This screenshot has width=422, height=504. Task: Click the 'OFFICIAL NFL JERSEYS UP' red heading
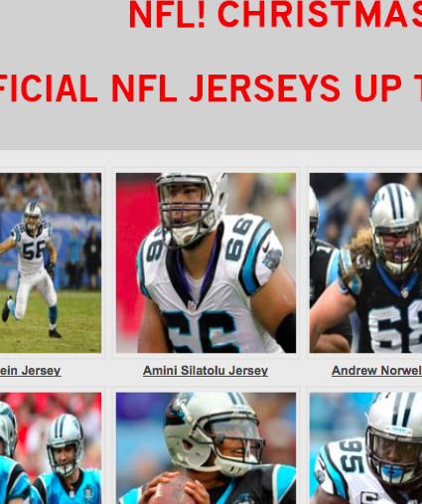click(x=211, y=88)
